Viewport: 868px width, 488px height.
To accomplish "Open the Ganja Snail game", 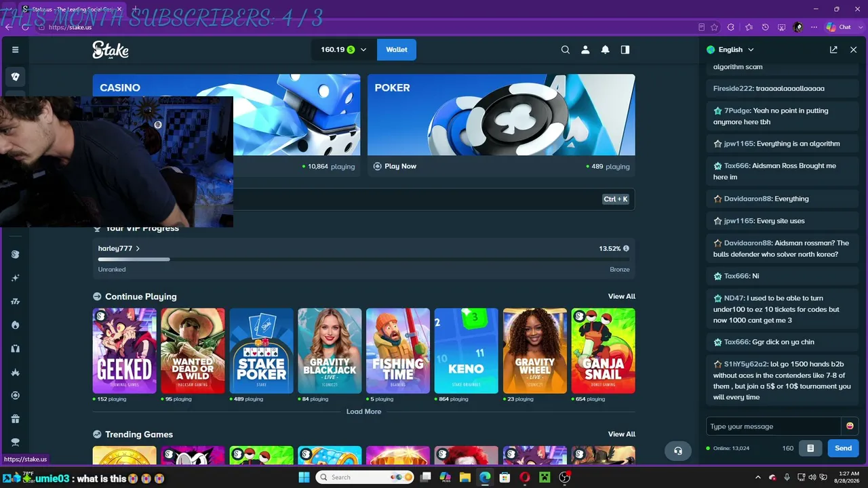I will (604, 351).
